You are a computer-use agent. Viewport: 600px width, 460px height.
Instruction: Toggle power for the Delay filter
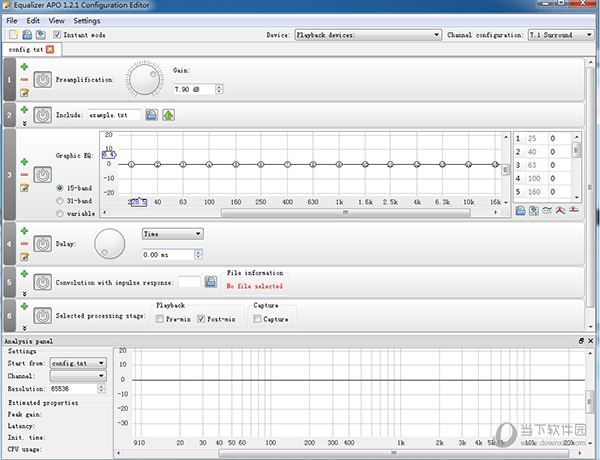pos(42,244)
